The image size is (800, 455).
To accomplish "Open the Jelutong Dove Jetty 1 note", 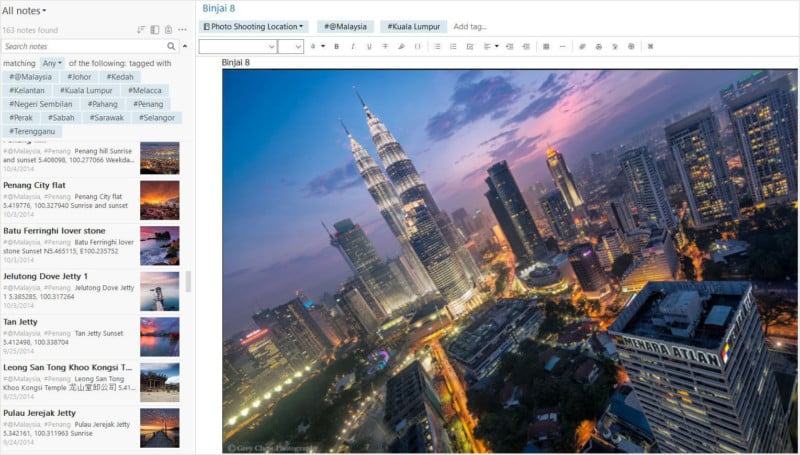I will pyautogui.click(x=91, y=291).
